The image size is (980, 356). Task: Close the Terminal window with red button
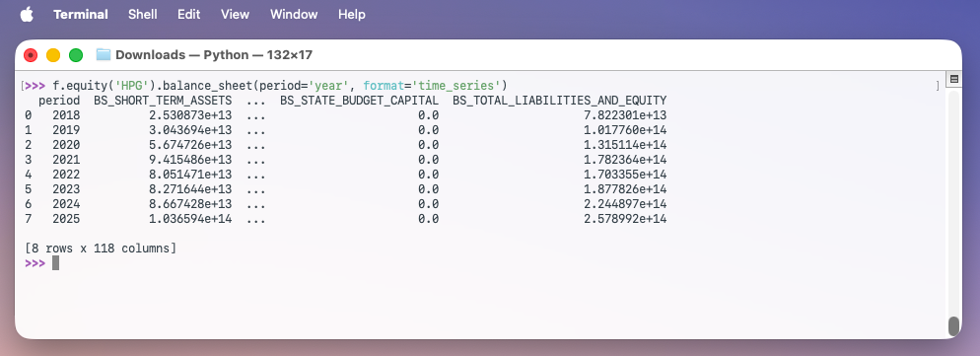point(31,55)
